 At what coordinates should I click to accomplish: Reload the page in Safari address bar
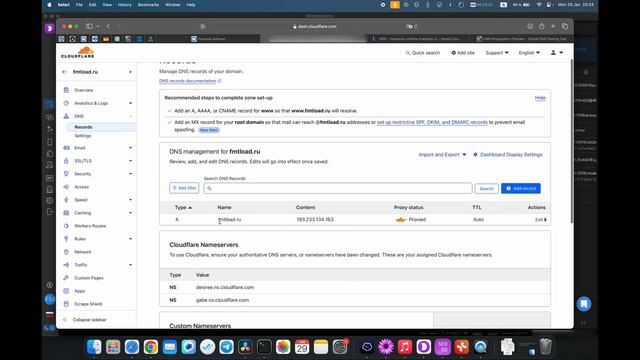[416, 27]
